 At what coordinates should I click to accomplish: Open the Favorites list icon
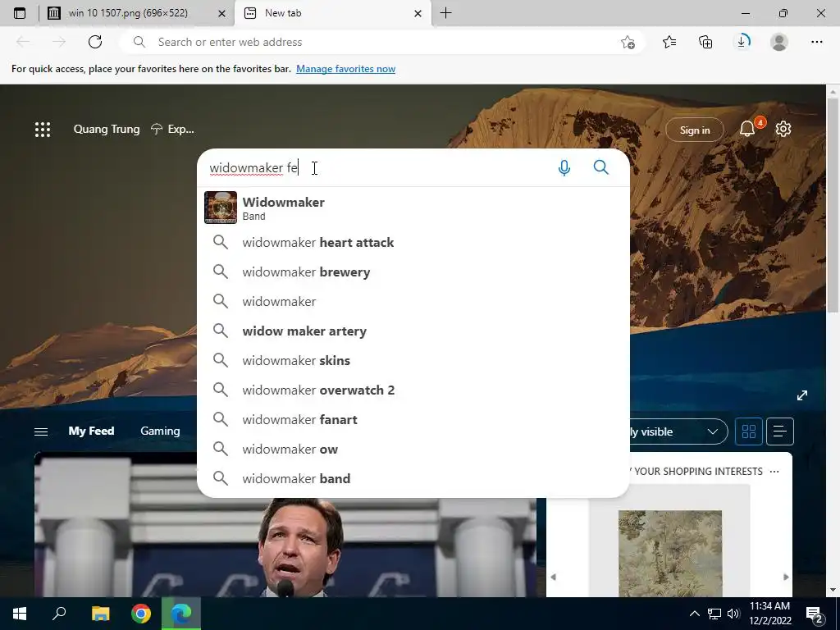[x=669, y=42]
